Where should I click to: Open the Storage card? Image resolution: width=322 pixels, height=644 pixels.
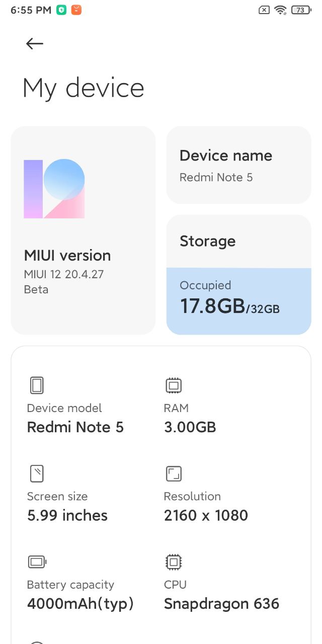point(239,275)
